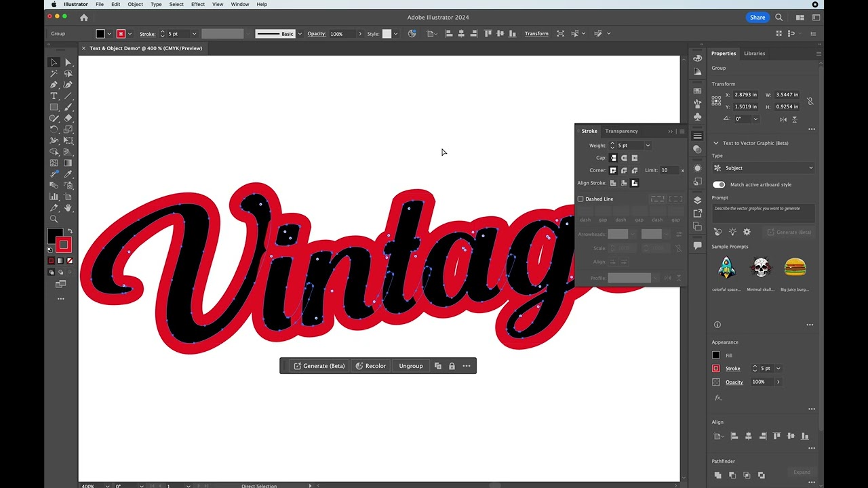Open brush definition Basic dropdown
The image size is (868, 488).
click(x=300, y=34)
